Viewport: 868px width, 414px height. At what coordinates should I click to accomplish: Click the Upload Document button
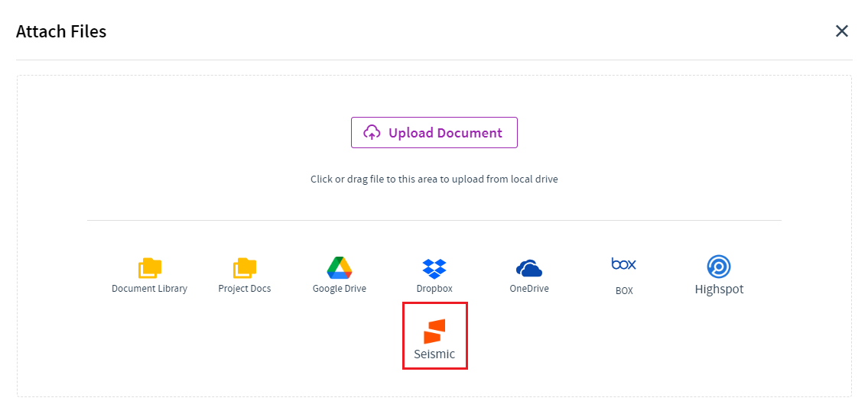coord(434,133)
